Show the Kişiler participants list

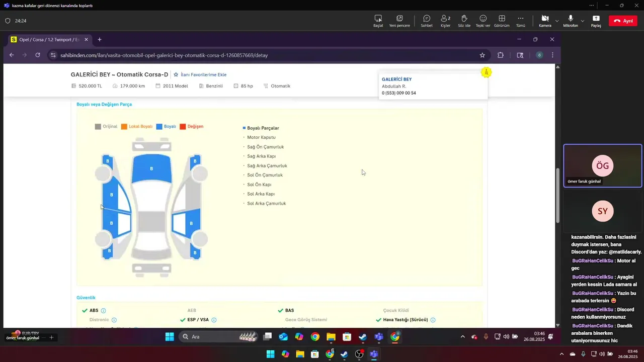[x=445, y=21]
